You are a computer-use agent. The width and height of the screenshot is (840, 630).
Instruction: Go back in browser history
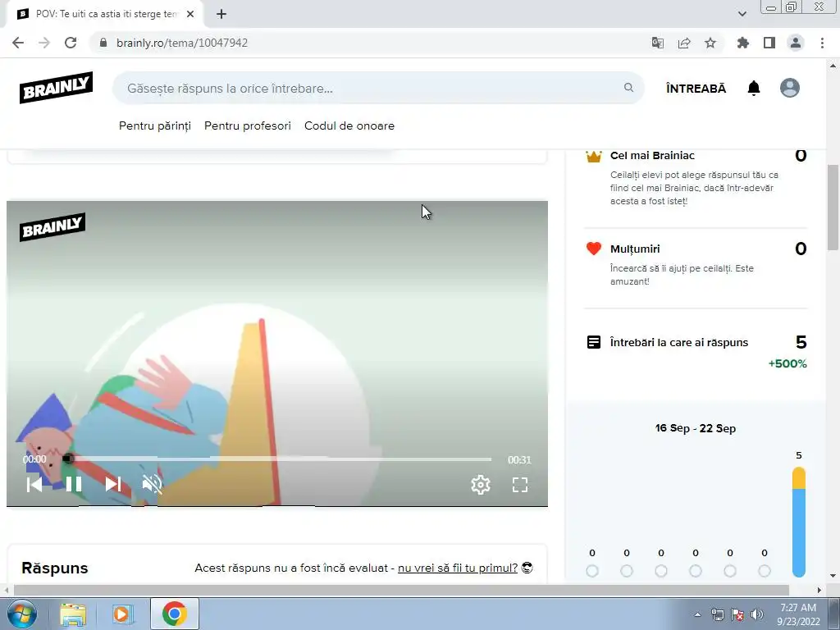[x=18, y=43]
